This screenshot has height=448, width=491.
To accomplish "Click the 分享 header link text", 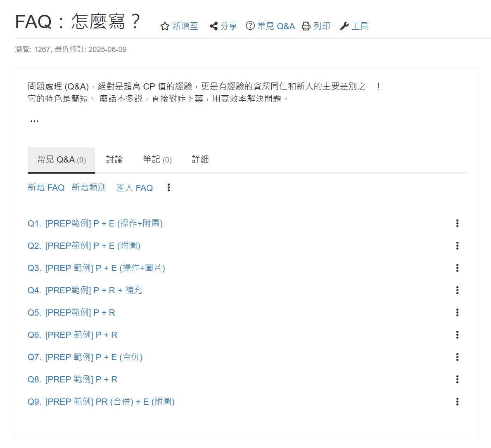I will pyautogui.click(x=229, y=26).
